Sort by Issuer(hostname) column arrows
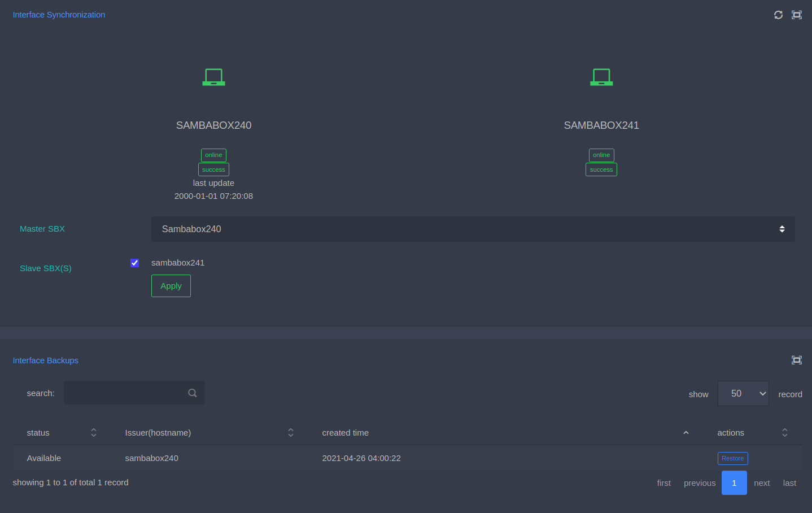The width and height of the screenshot is (812, 513). pyautogui.click(x=291, y=433)
